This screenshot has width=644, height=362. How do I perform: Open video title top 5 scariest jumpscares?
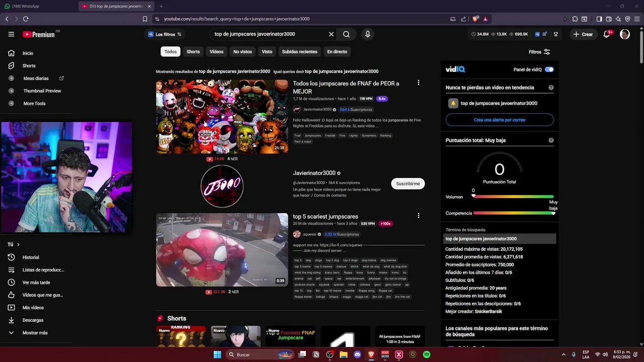click(326, 217)
